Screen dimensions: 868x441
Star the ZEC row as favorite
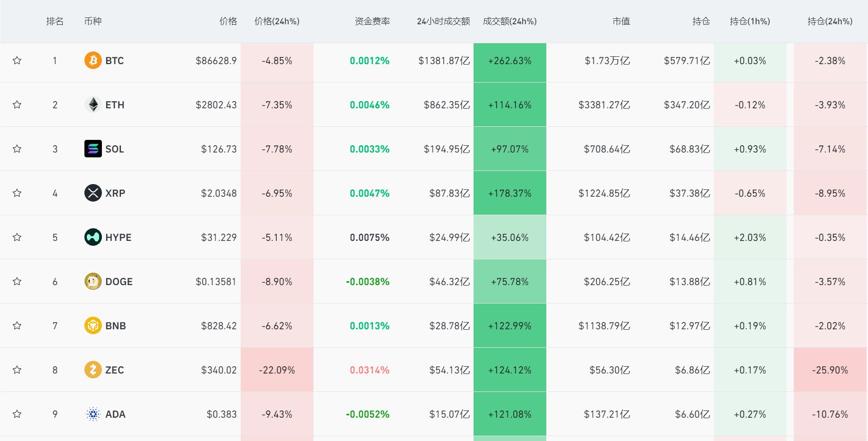(x=17, y=370)
